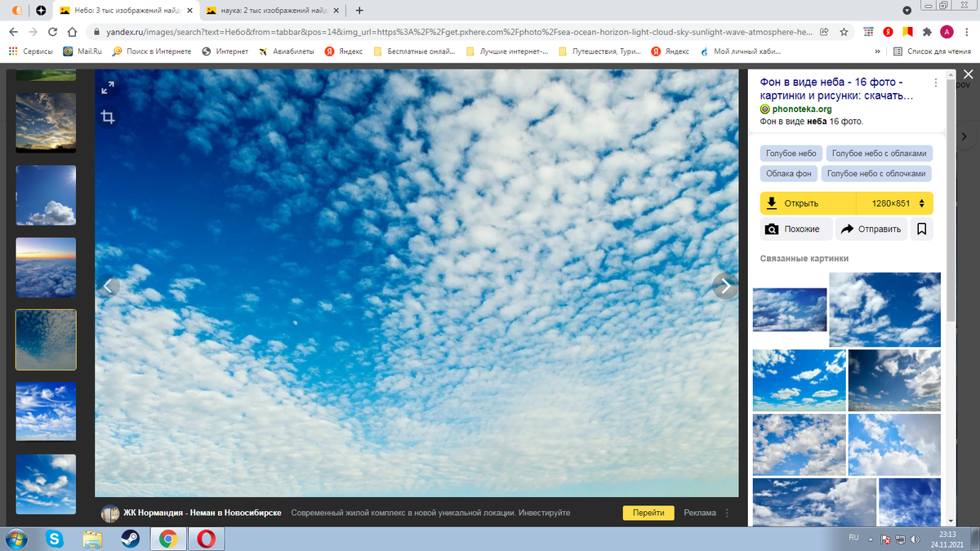The image size is (980, 551).
Task: Switch to the first pinned orange tab
Action: click(x=18, y=11)
